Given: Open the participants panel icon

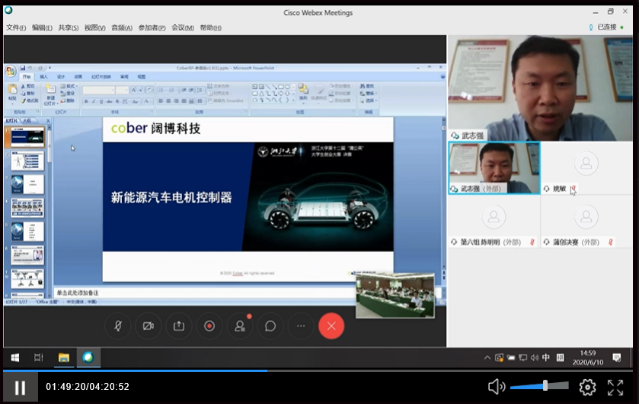Looking at the screenshot, I should [240, 326].
